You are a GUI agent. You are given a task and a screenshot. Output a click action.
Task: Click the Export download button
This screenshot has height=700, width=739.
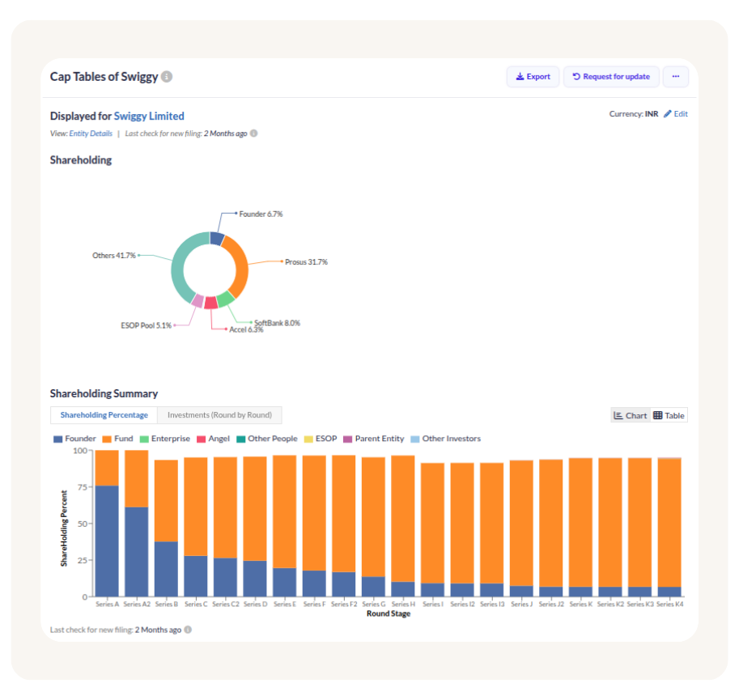point(533,77)
